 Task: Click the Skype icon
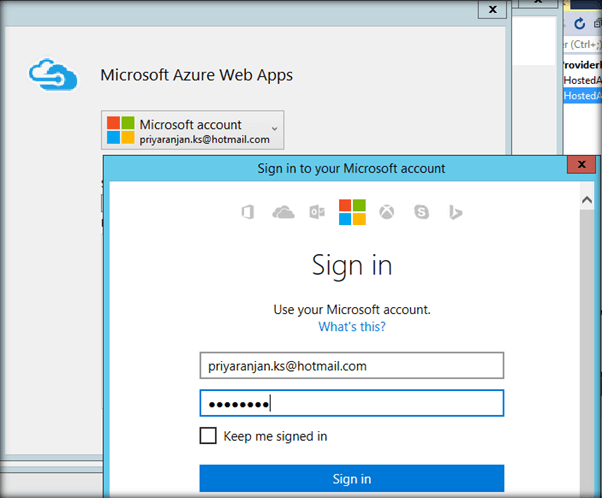coord(421,212)
